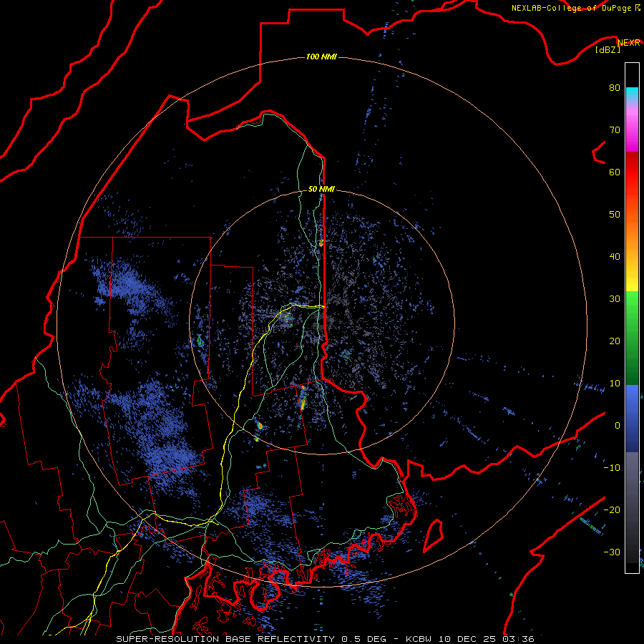The height and width of the screenshot is (644, 644).
Task: Click the 80 value on the dBZ scale
Action: pyautogui.click(x=615, y=87)
